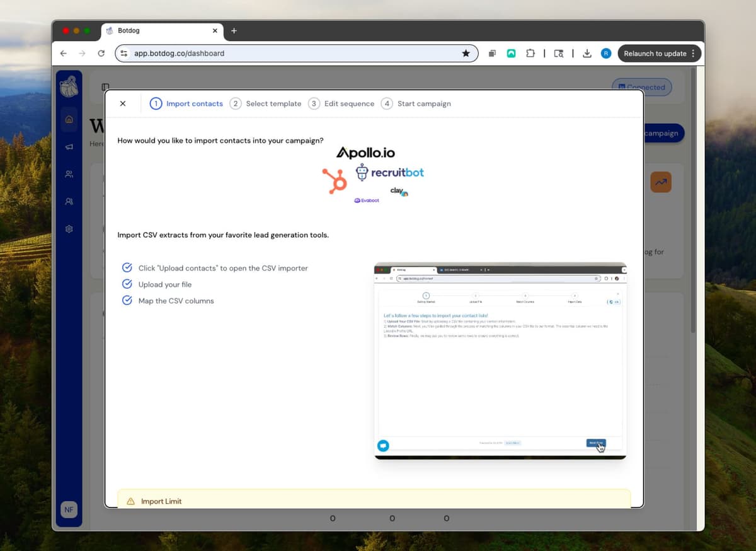Go to the Select template step
756x551 pixels.
(x=265, y=103)
